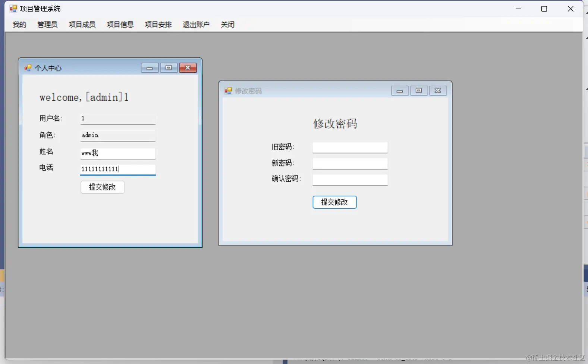Screen dimensions: 588x364
Task: Minimize the 个人中心 window
Action: coord(150,68)
